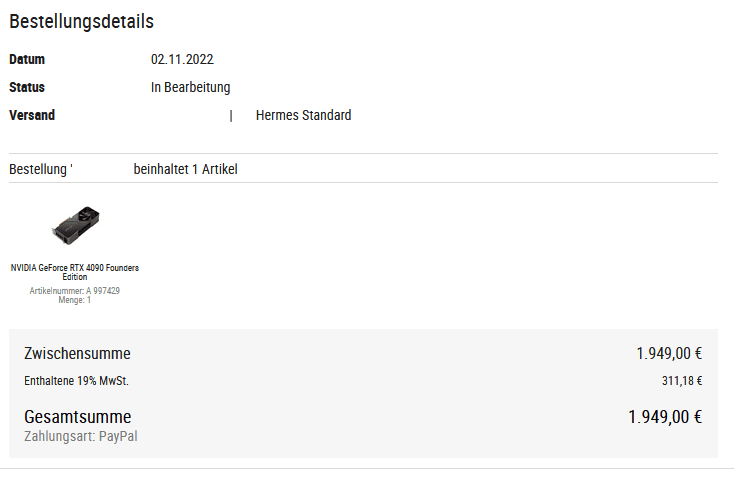Click the Datum label

click(x=27, y=59)
